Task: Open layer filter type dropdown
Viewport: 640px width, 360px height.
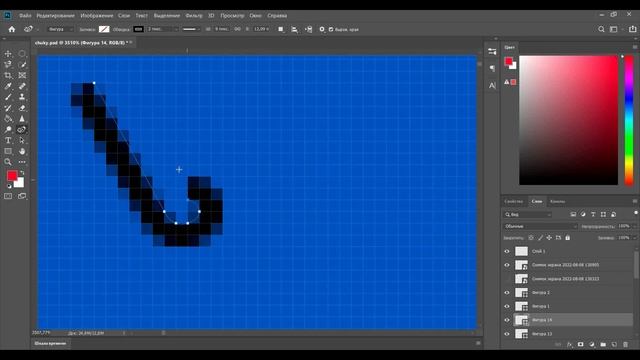Action: 528,214
